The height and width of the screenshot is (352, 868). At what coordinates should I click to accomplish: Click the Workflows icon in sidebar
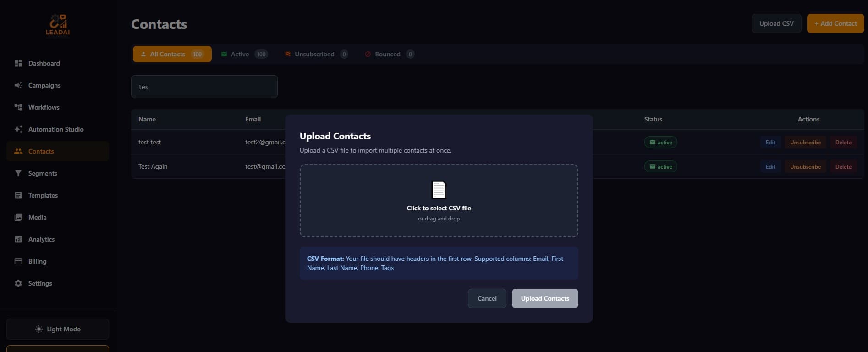[18, 107]
